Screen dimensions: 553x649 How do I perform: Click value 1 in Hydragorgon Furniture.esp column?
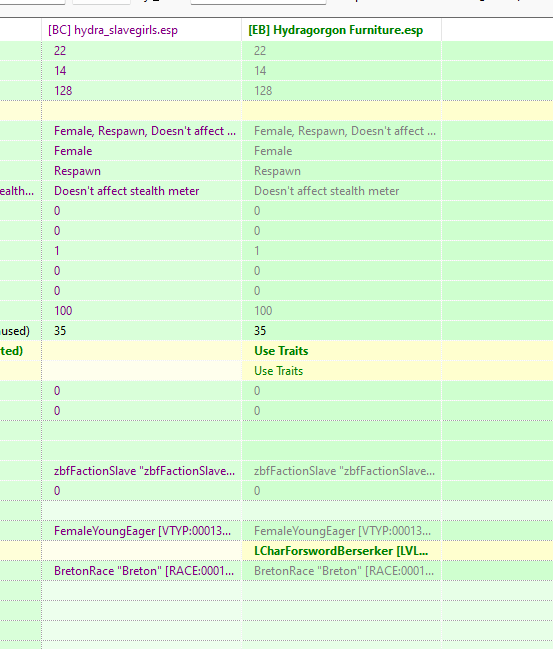click(x=257, y=251)
